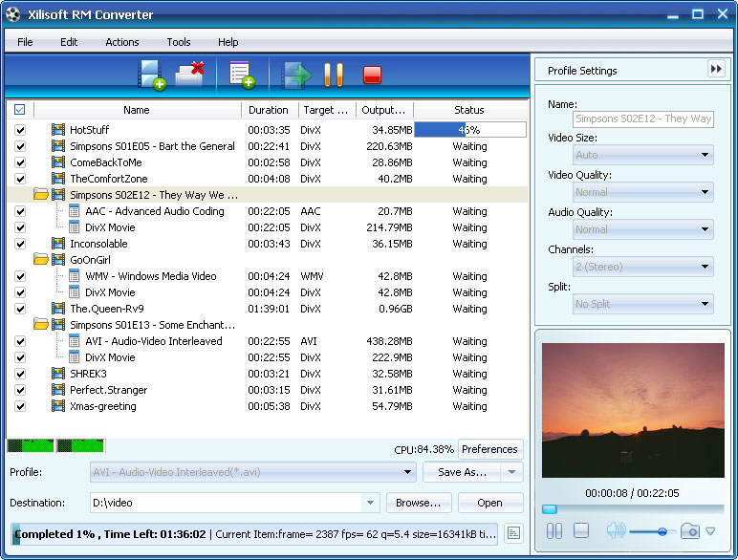Image resolution: width=738 pixels, height=560 pixels.
Task: Click profile icon of AVI - Audio-Video Interleaved
Action: (x=74, y=341)
